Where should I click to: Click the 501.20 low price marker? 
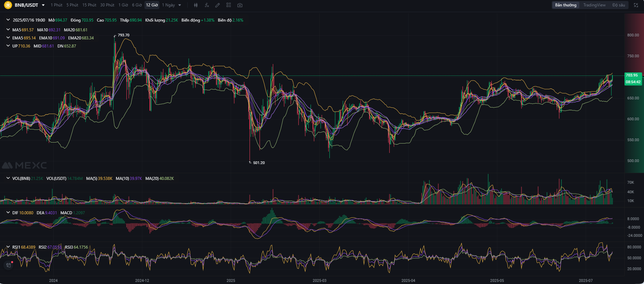click(x=259, y=163)
